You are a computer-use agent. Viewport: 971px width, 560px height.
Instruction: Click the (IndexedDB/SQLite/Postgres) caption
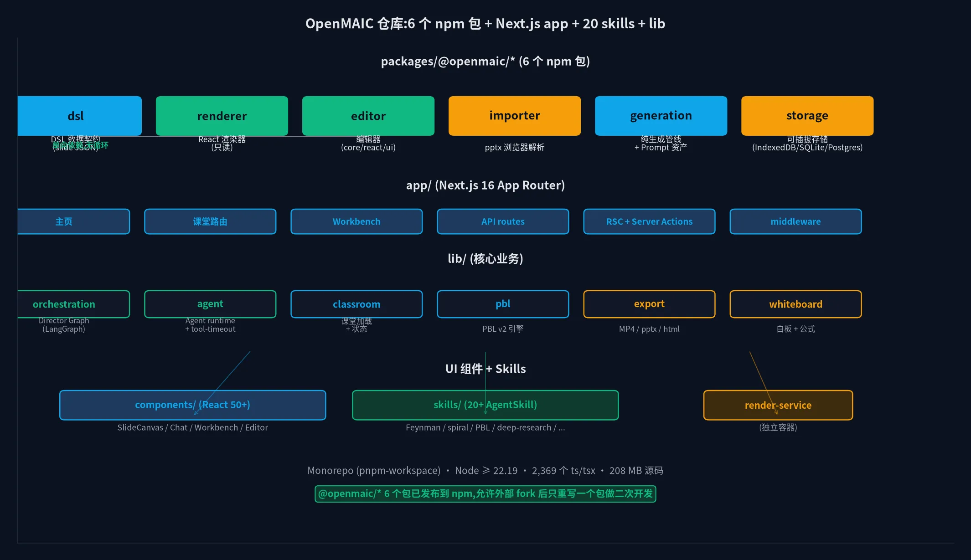click(x=807, y=147)
